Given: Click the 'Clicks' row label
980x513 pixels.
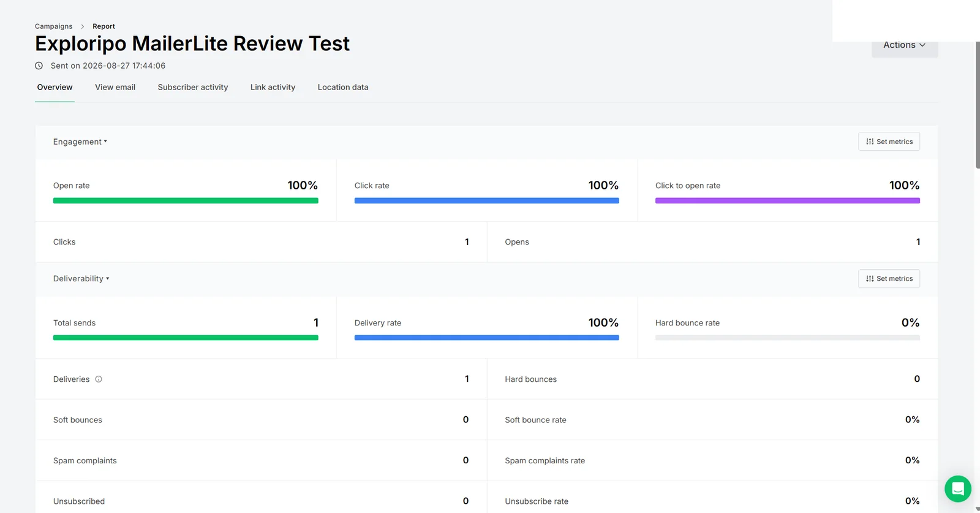Looking at the screenshot, I should (64, 242).
